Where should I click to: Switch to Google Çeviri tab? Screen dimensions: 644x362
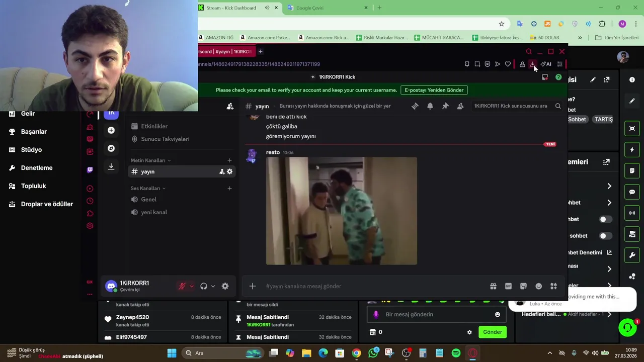click(x=328, y=8)
